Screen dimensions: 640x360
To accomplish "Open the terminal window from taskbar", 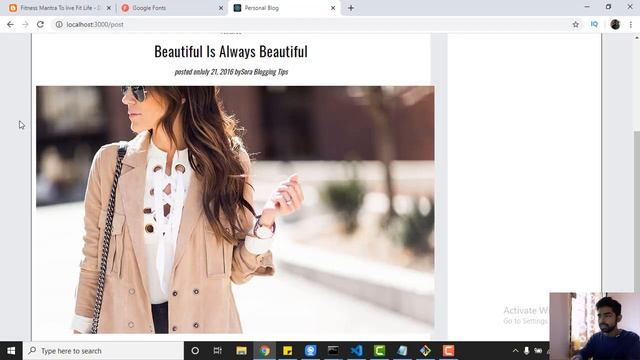I will click(x=333, y=351).
